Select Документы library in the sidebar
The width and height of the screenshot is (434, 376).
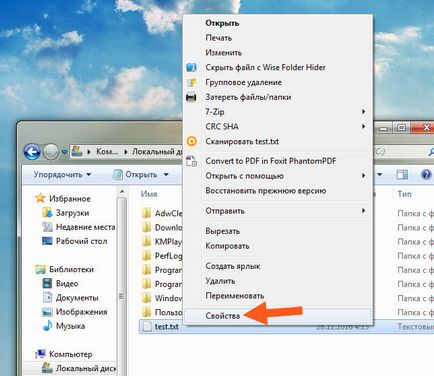coord(77,297)
